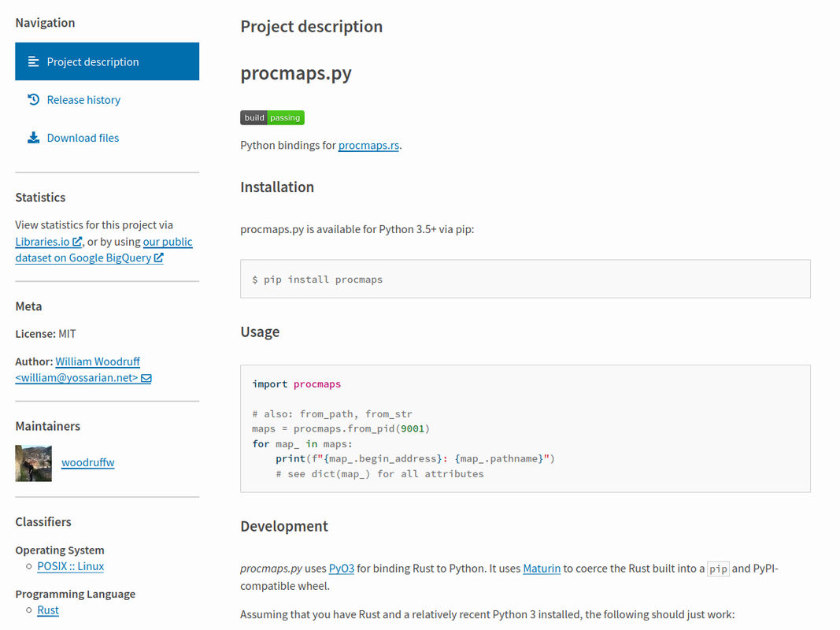Click the 'License: MIT' text
The width and height of the screenshot is (840, 630).
pos(46,334)
